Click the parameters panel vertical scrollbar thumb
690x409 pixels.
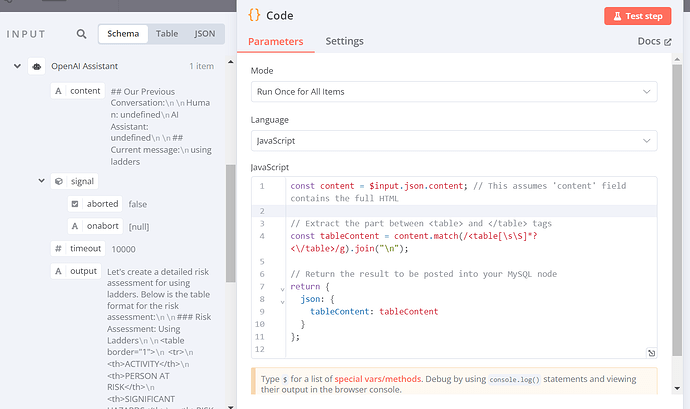[677, 210]
